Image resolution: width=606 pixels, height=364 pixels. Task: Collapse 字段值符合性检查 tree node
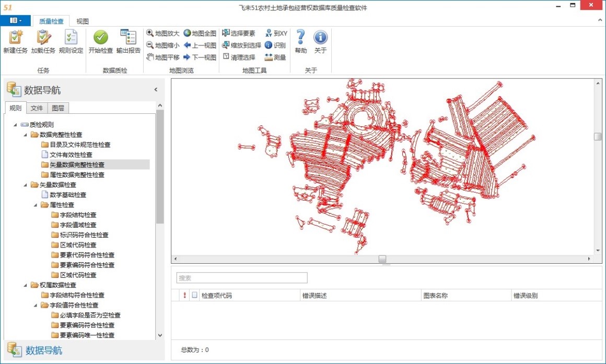[x=36, y=305]
